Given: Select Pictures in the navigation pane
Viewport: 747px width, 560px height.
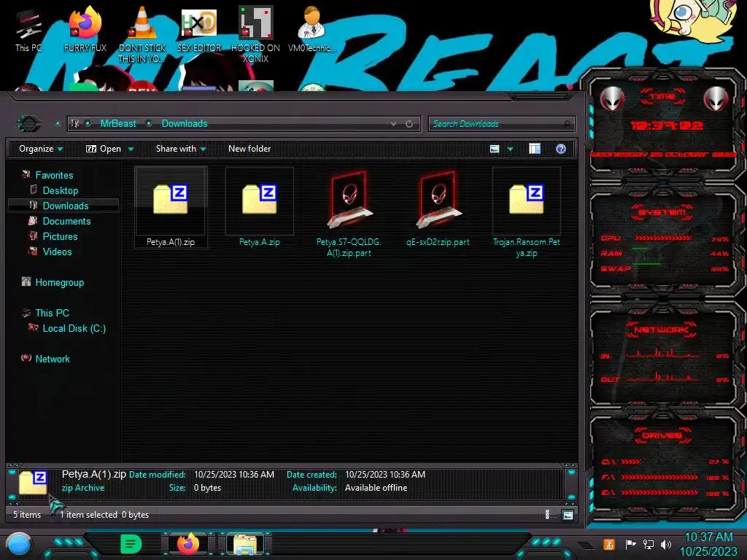Looking at the screenshot, I should 60,236.
